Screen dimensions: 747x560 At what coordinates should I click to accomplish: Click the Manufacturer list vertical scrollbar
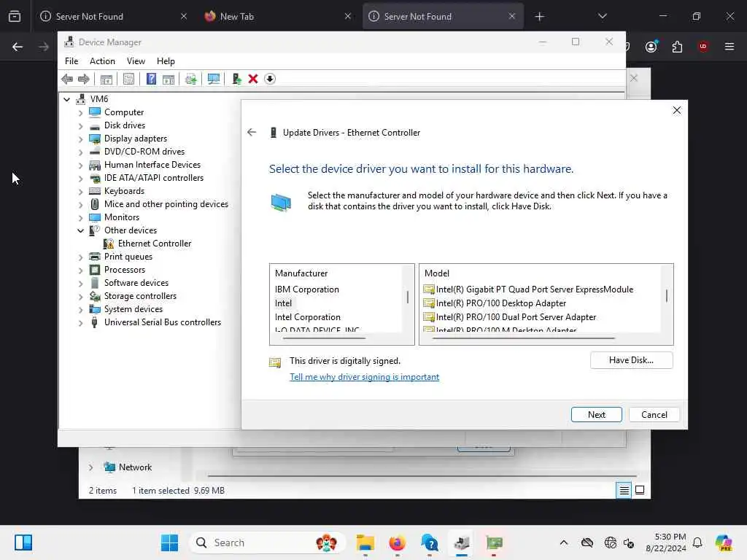[x=408, y=297]
